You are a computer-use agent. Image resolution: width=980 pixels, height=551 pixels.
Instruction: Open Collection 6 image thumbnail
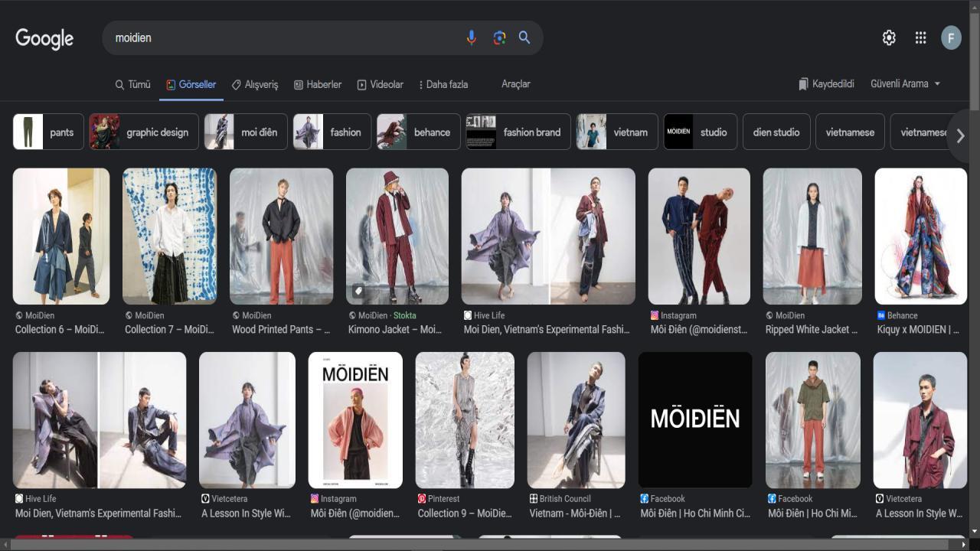61,236
